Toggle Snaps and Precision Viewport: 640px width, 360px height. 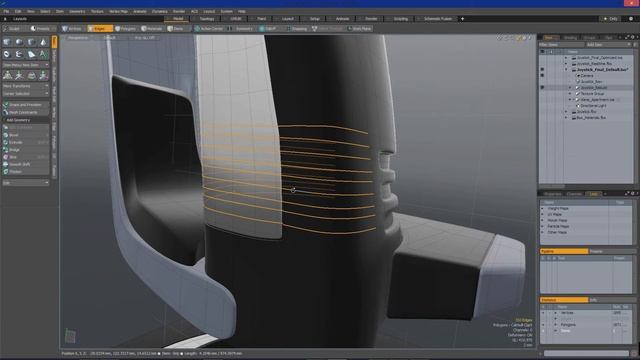point(25,105)
